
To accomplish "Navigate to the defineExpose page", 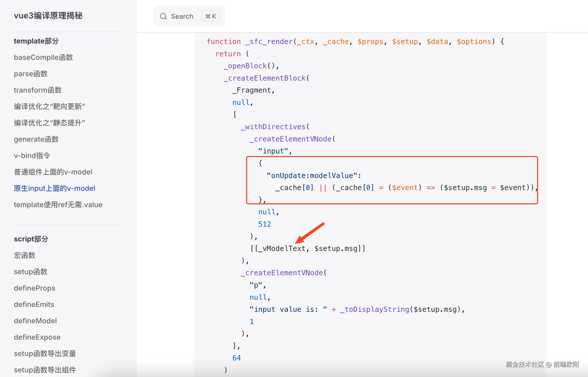I will click(37, 337).
